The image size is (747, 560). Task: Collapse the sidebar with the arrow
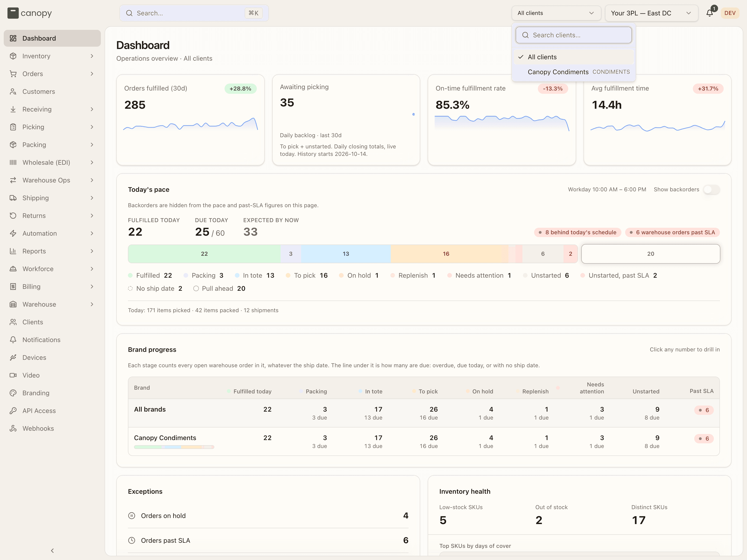tap(52, 550)
